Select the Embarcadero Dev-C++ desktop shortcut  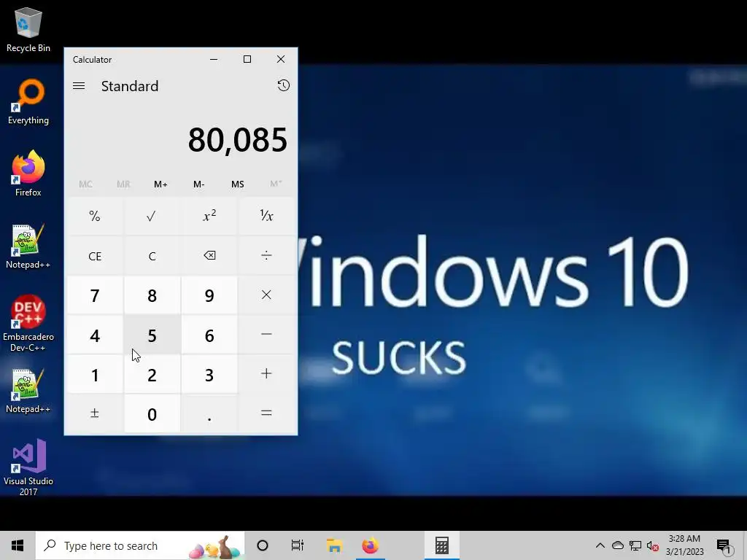28,324
